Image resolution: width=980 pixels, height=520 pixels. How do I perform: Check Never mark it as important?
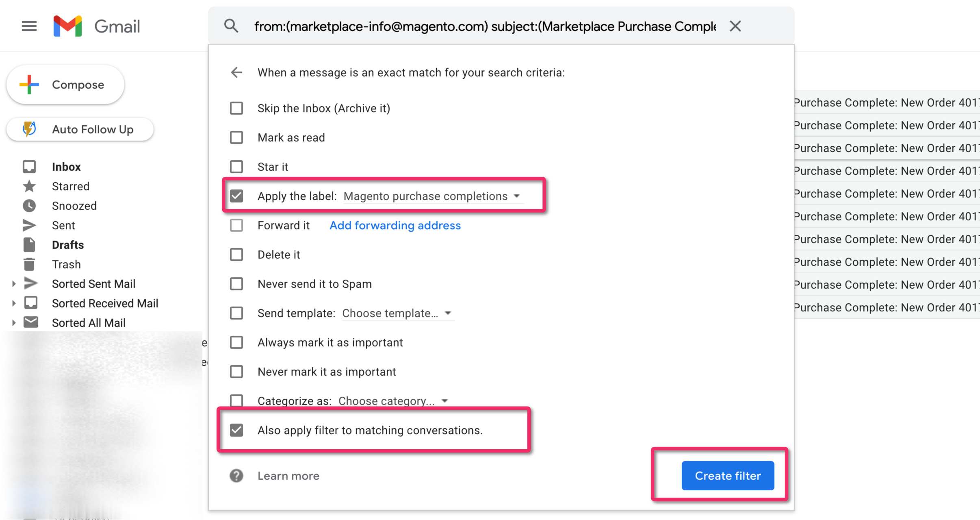point(236,372)
